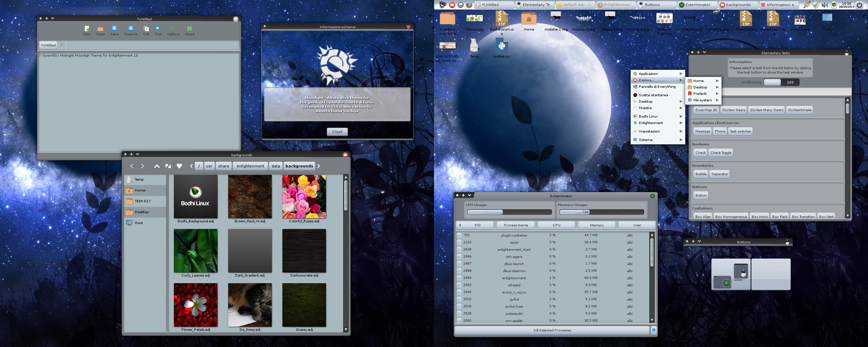Refresh the backgrounds folder view
The image size is (868, 347).
pos(168,166)
